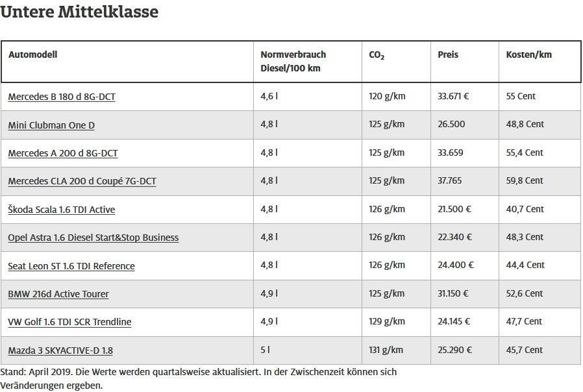
Task: Select the Normverbrauch Diesel/100 km header
Action: click(293, 61)
